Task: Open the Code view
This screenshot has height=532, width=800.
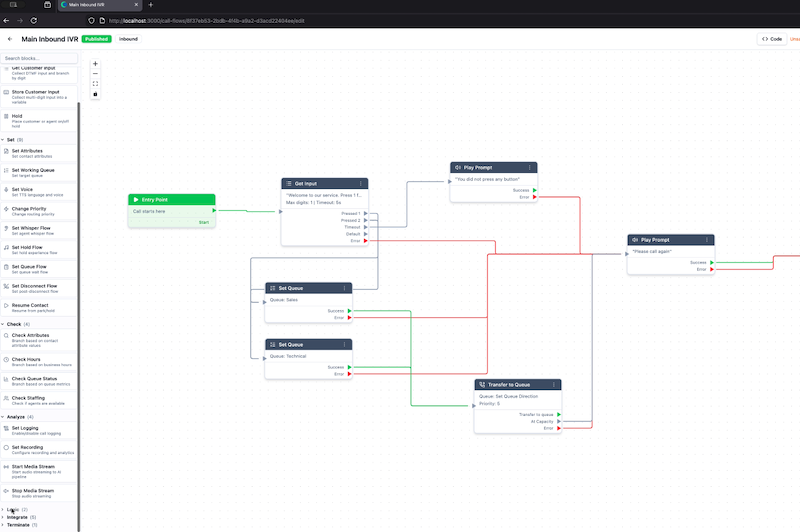Action: 771,39
